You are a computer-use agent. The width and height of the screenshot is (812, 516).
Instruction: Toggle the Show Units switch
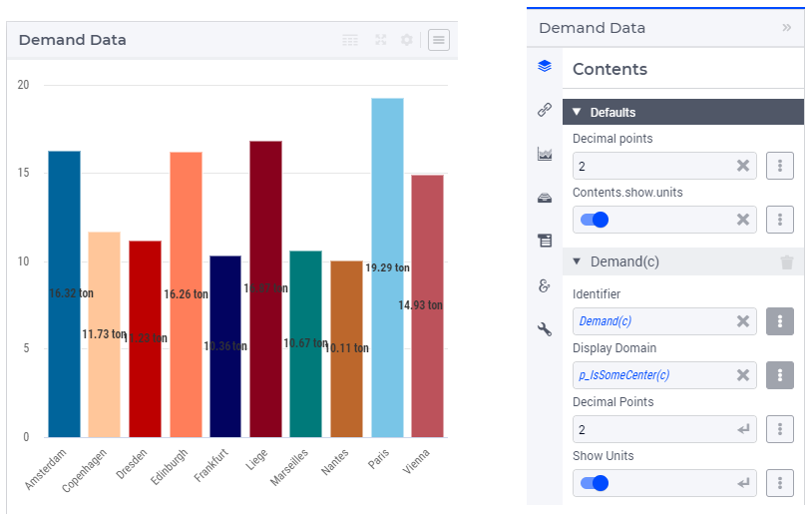pyautogui.click(x=594, y=483)
